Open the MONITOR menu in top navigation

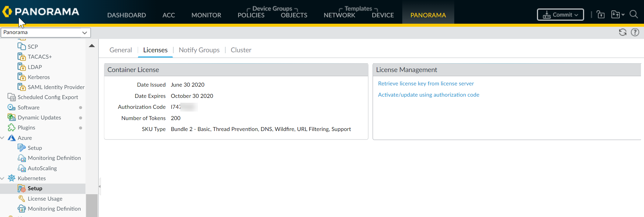[x=206, y=15]
